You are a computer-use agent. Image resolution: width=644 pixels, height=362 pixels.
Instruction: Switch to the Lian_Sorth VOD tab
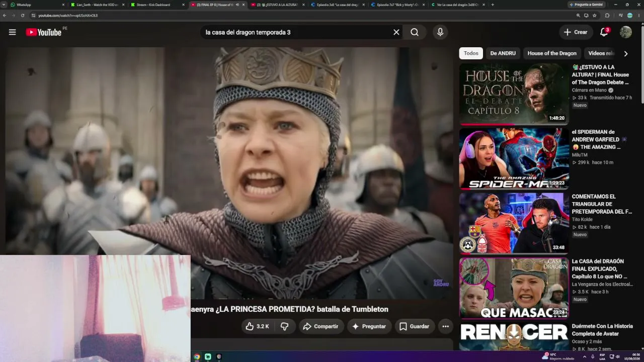click(x=98, y=5)
